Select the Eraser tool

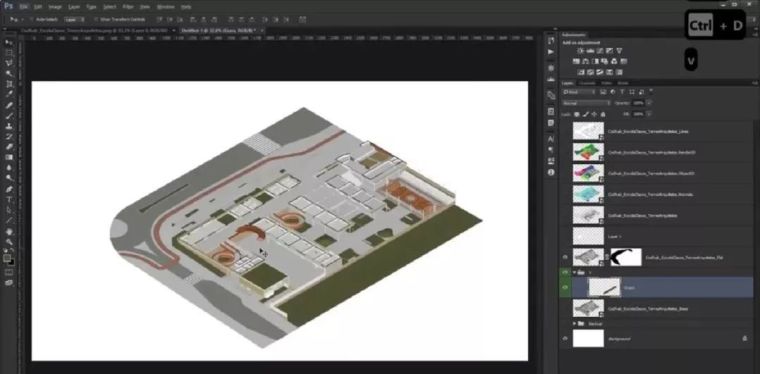tap(9, 147)
